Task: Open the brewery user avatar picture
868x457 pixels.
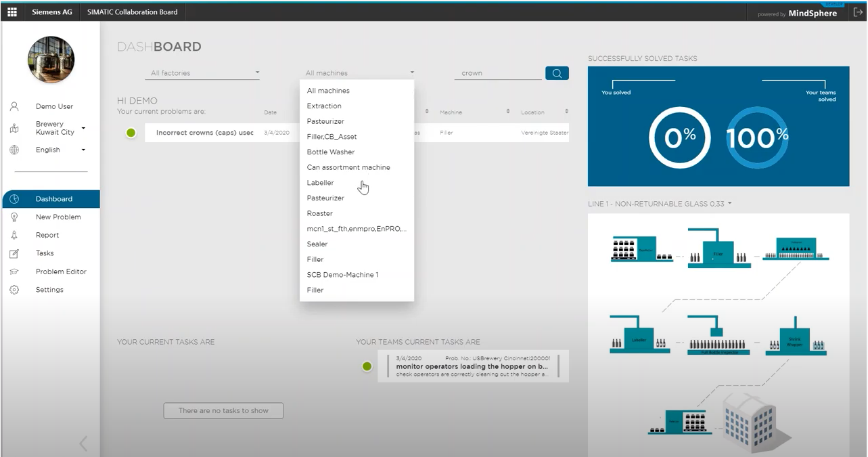Action: click(51, 60)
